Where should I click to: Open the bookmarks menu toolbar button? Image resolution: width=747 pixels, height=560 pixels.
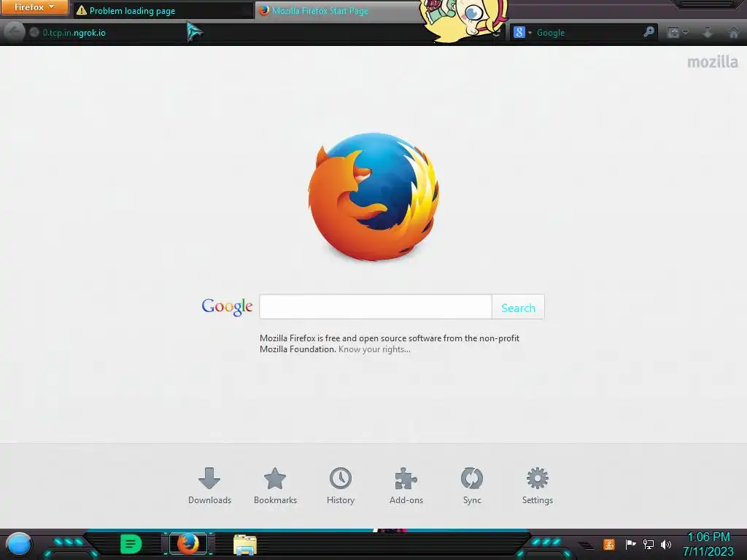click(678, 32)
